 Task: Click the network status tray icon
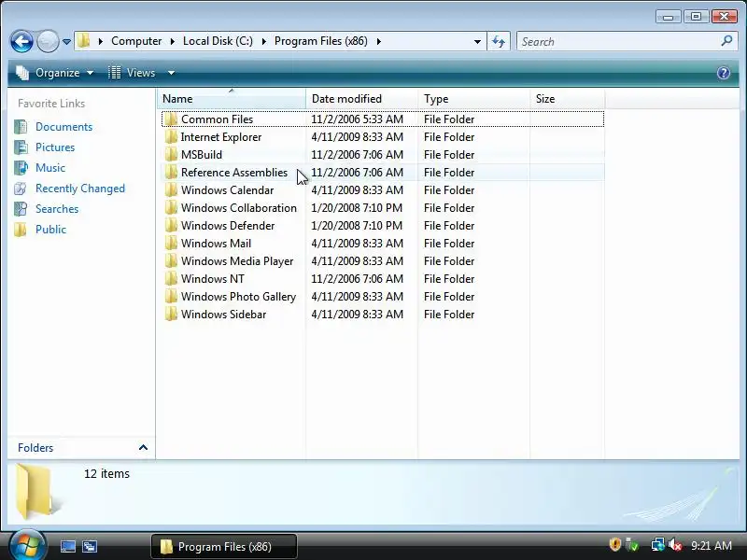(x=657, y=544)
